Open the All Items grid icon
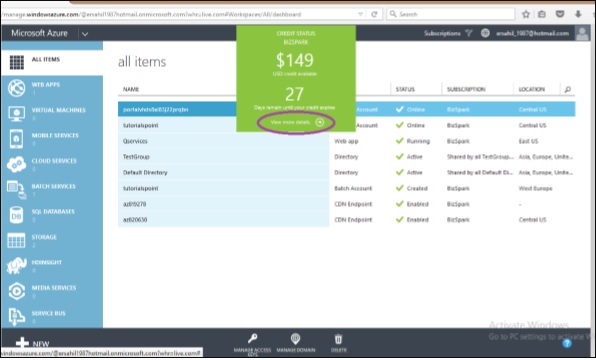This screenshot has width=596, height=360. 17,62
